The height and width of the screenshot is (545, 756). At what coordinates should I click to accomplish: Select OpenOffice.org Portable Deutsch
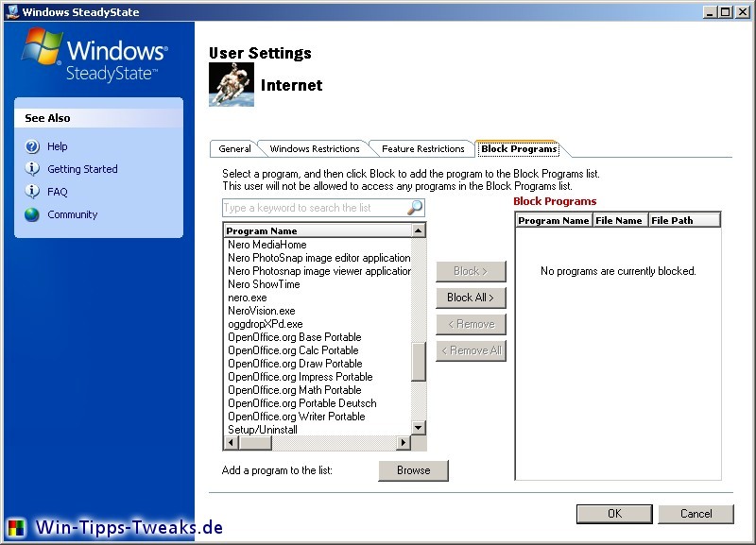pos(302,403)
